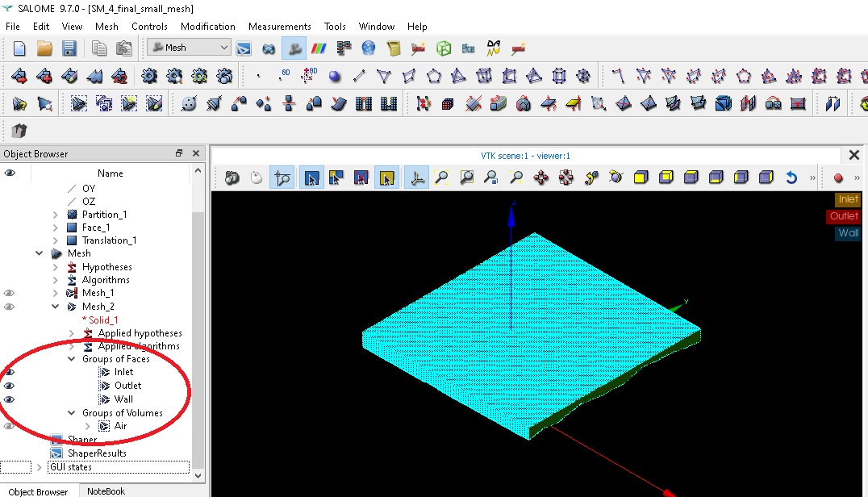
Task: Click the blue Ball element icon
Action: [x=334, y=76]
